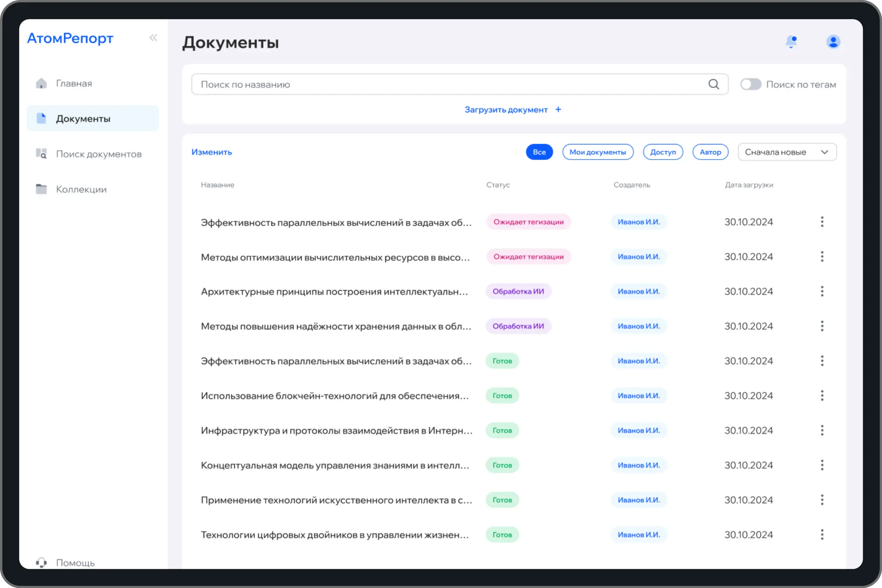Click the Коллекции folder icon

[41, 189]
